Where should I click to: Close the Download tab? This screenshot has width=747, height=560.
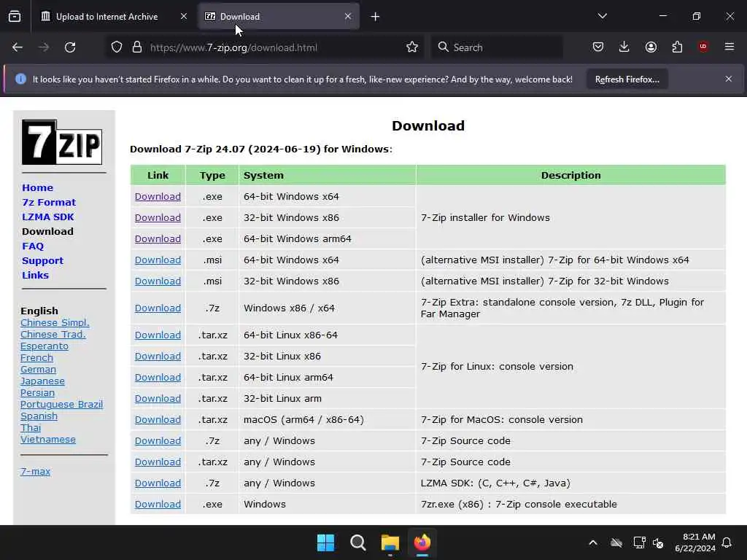[x=348, y=16]
